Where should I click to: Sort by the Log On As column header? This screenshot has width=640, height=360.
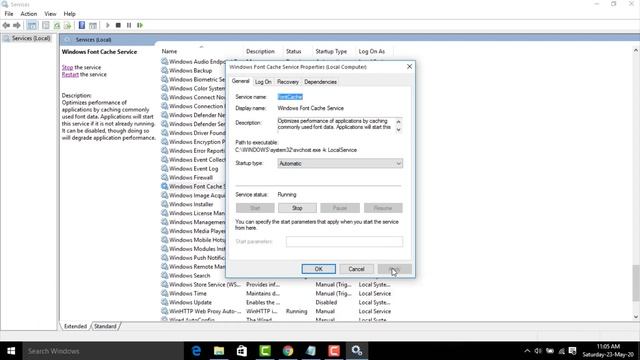coord(371,51)
